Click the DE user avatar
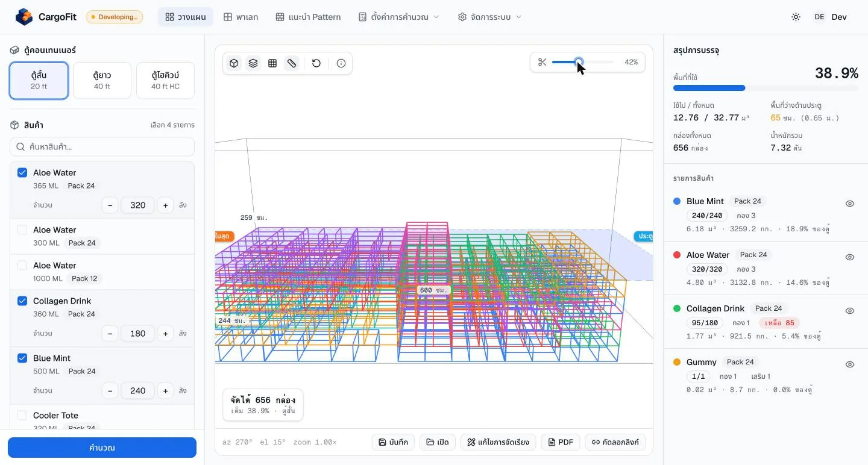868x465 pixels. pyautogui.click(x=819, y=17)
